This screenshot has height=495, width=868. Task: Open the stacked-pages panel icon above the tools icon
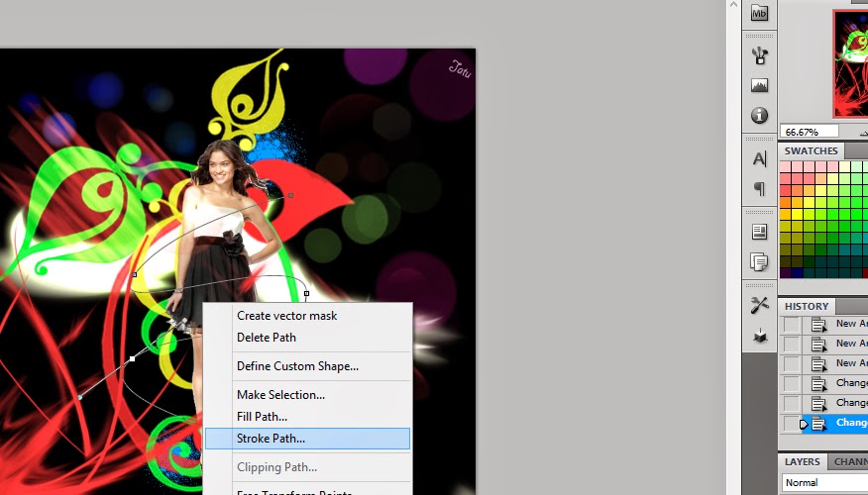click(x=759, y=261)
